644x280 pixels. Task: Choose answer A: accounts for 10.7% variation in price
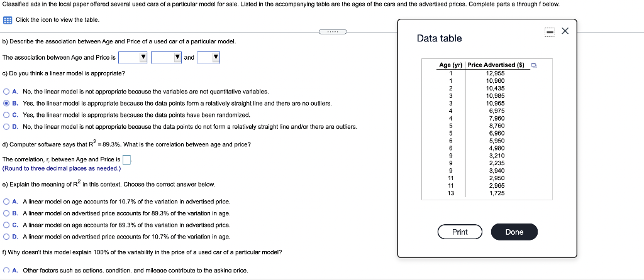6,202
